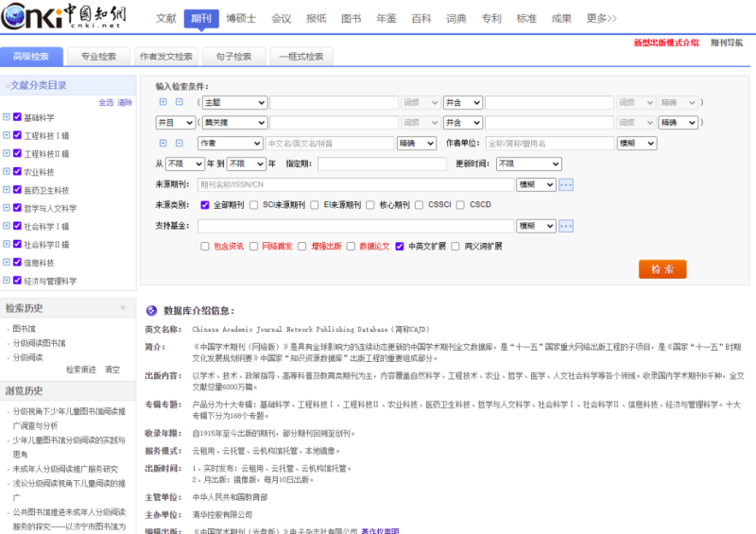Click plus icon beside the 作者 author row
This screenshot has height=534, width=756.
[163, 144]
